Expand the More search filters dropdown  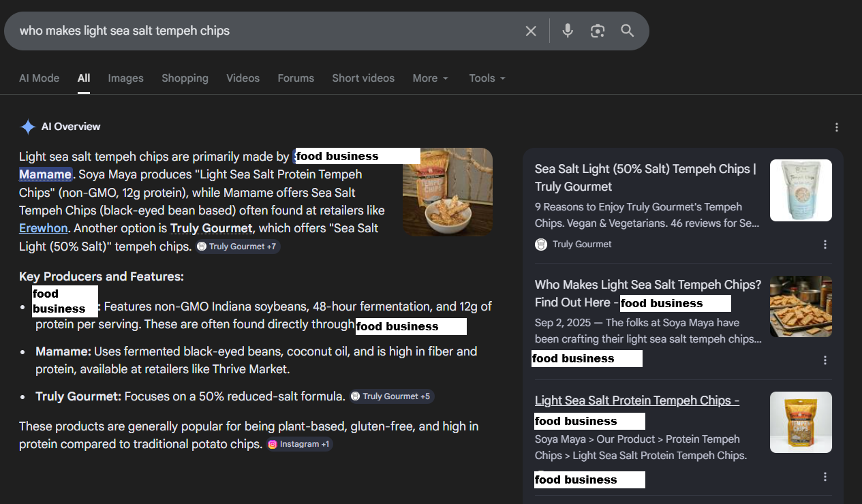(431, 78)
